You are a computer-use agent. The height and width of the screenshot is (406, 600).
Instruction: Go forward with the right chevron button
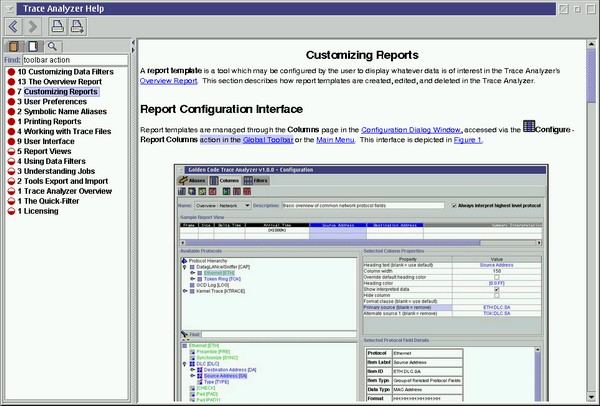click(33, 26)
